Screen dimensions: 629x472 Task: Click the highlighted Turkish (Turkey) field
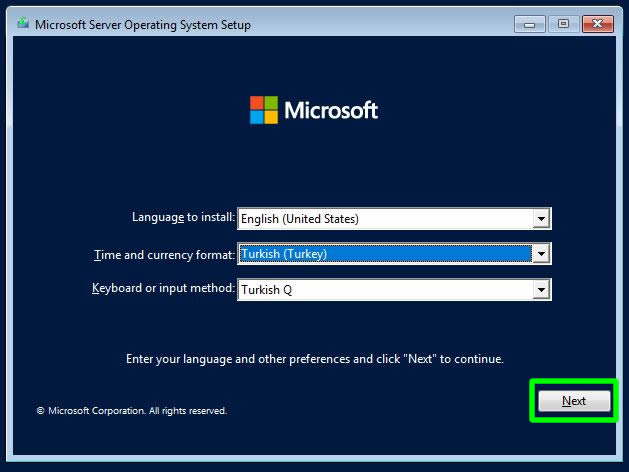385,254
